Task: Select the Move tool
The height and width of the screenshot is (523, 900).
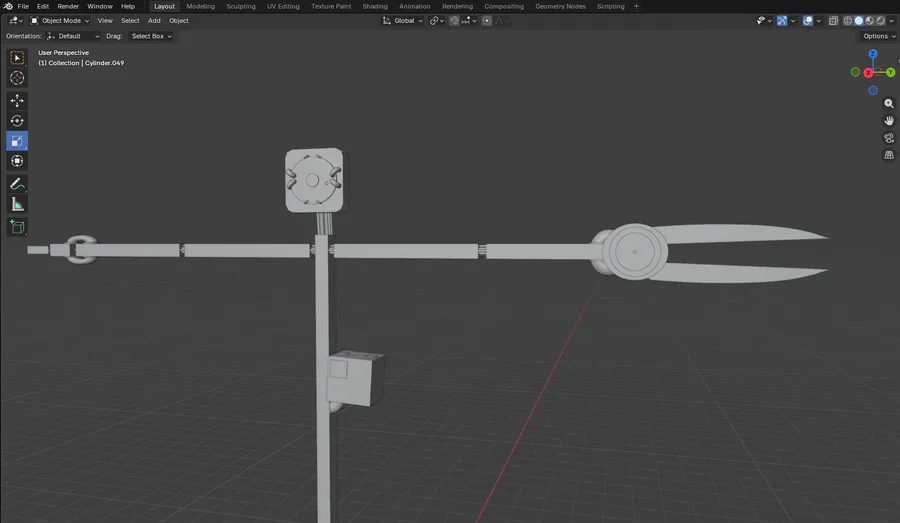Action: pyautogui.click(x=17, y=100)
